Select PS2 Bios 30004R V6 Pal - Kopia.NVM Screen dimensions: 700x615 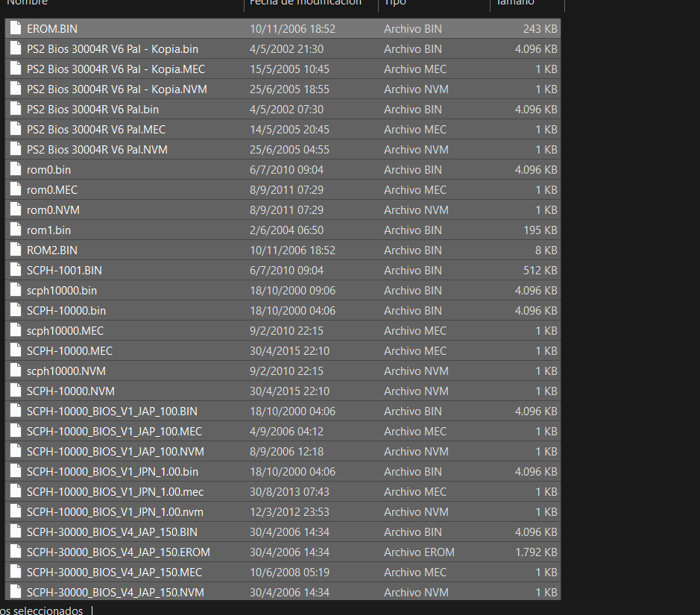pyautogui.click(x=117, y=89)
